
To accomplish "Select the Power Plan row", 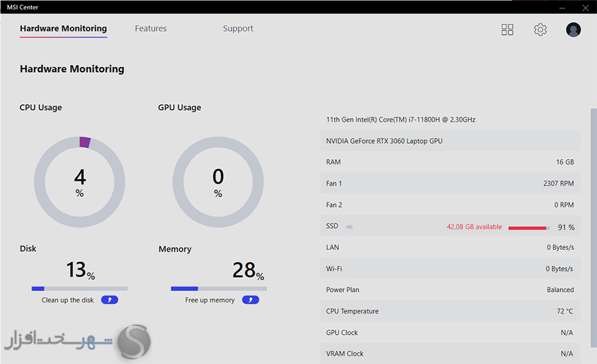I will pos(450,290).
